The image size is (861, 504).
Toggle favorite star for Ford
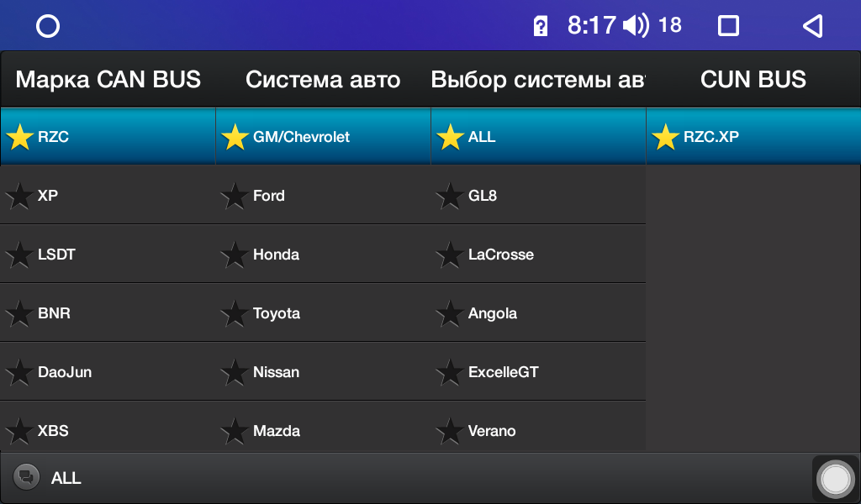[235, 196]
